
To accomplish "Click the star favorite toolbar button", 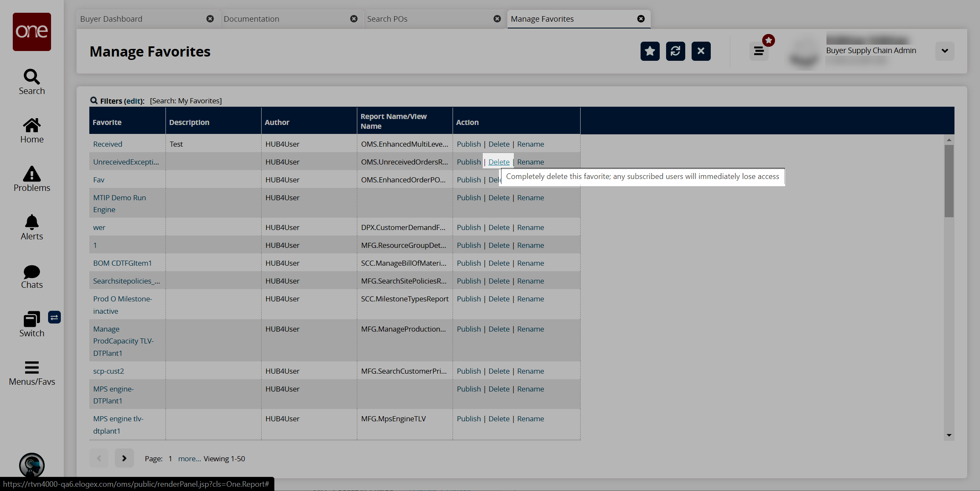I will [x=650, y=51].
